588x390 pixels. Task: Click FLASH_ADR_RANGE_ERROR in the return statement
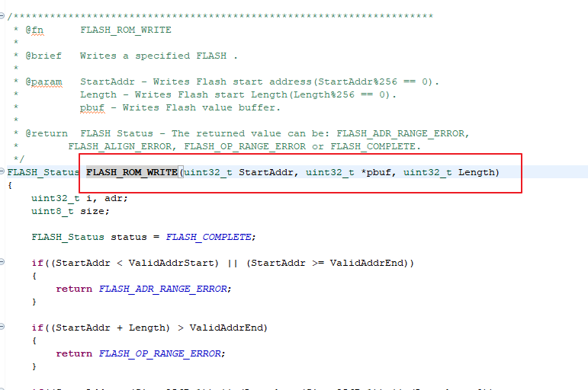(x=162, y=289)
